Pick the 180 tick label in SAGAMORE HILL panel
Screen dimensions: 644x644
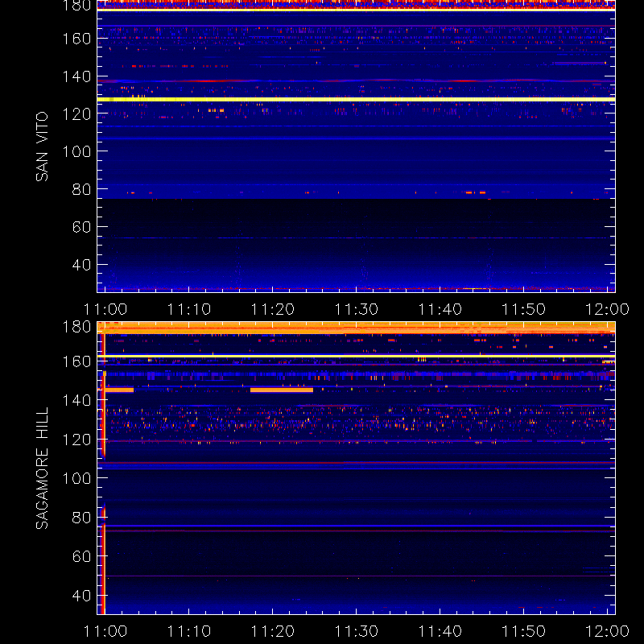[76, 327]
